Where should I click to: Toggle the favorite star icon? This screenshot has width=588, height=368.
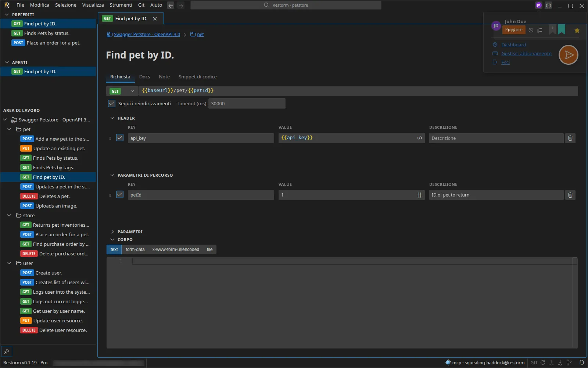577,31
